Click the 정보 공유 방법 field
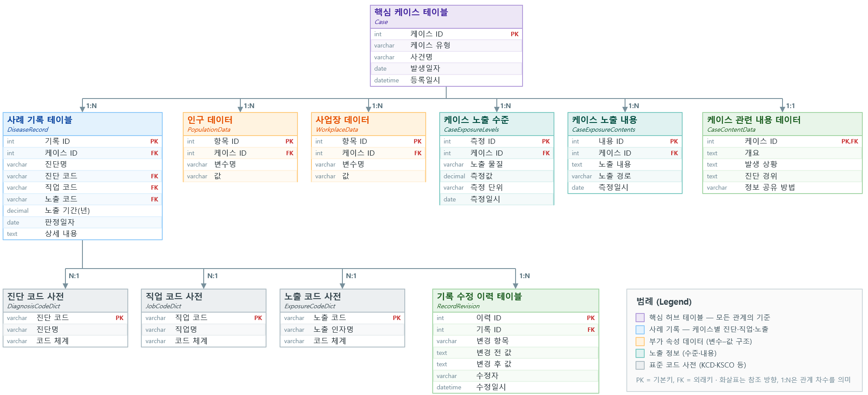 click(783, 187)
